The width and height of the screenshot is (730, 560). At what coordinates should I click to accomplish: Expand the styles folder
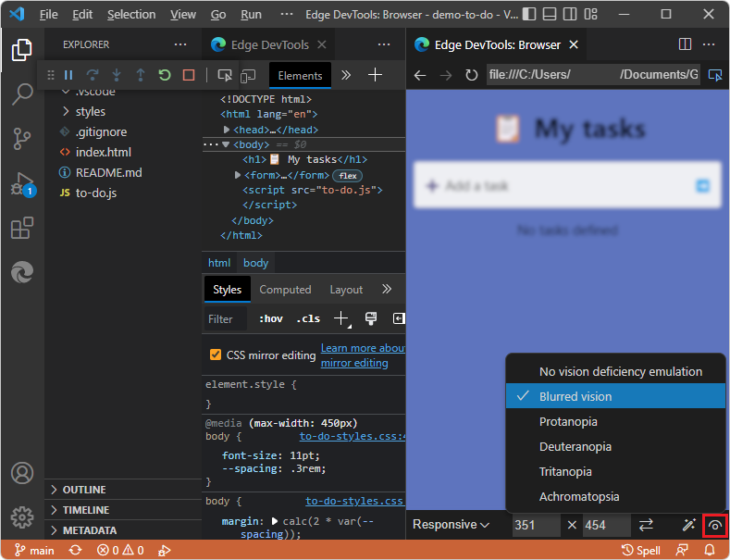click(90, 111)
